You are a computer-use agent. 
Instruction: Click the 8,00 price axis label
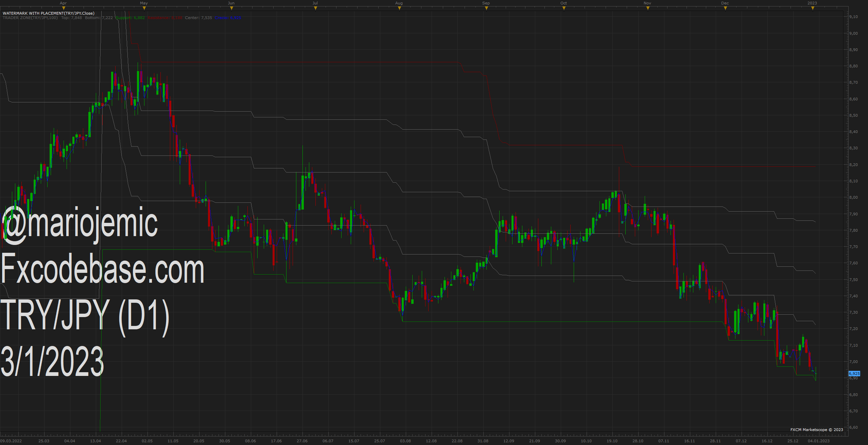pos(853,197)
